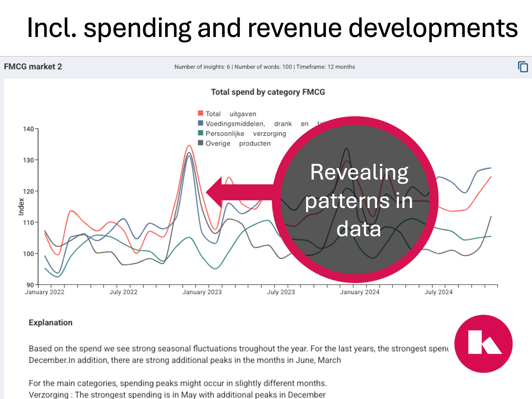532x399 pixels.
Task: Click the FMCG market 2 panel title
Action: coord(33,66)
